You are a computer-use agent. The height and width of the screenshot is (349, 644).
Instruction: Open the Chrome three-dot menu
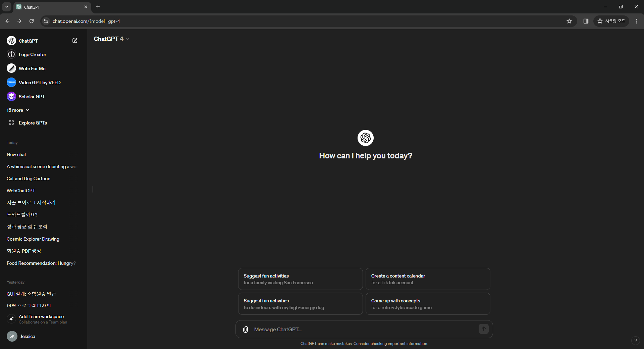pos(637,21)
